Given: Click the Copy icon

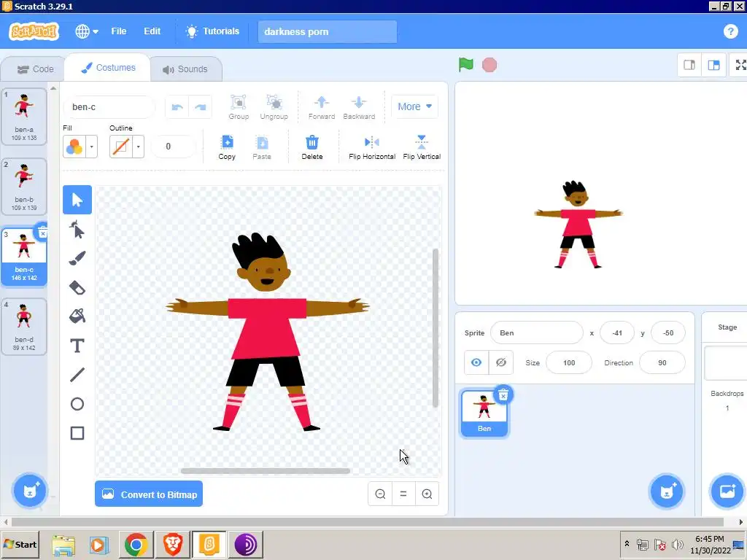Looking at the screenshot, I should click(x=228, y=147).
